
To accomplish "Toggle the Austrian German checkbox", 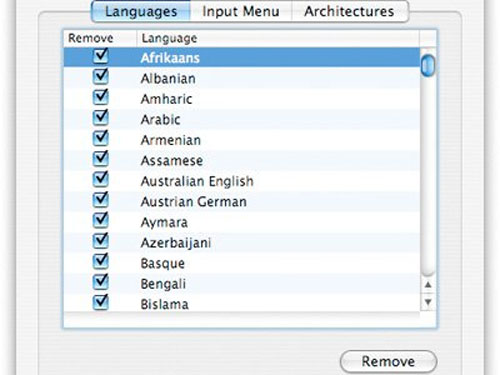I will 100,200.
